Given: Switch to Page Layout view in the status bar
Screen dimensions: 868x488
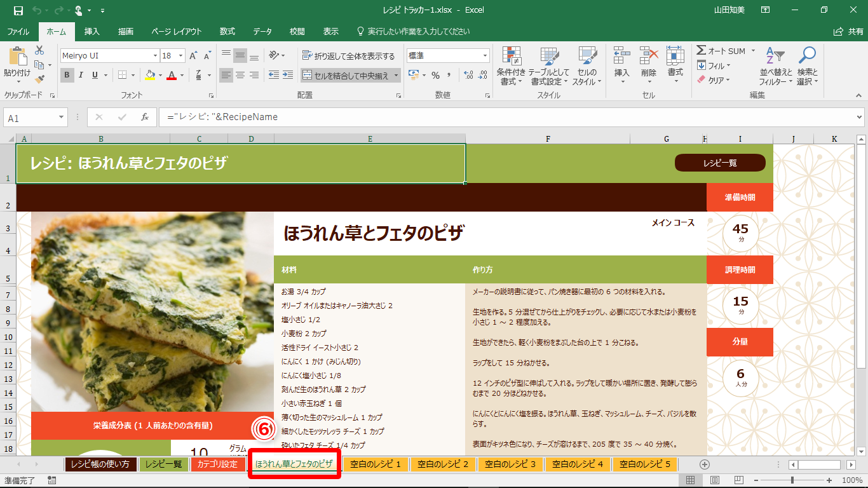Looking at the screenshot, I should point(714,480).
